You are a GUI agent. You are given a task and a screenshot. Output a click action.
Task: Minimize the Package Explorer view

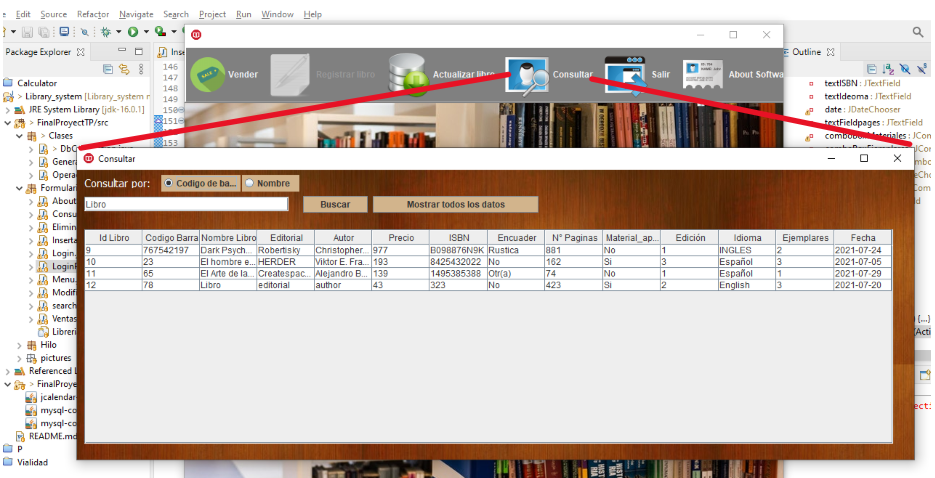pyautogui.click(x=122, y=51)
